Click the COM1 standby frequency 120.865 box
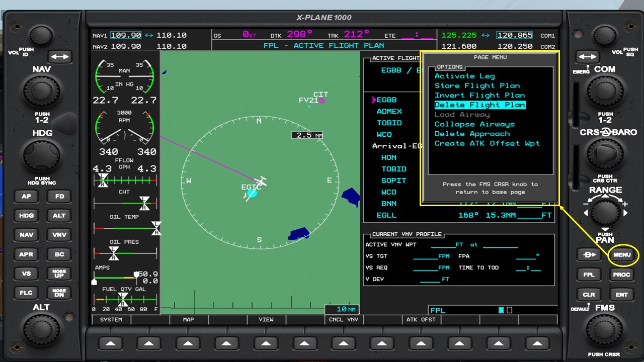 515,35
